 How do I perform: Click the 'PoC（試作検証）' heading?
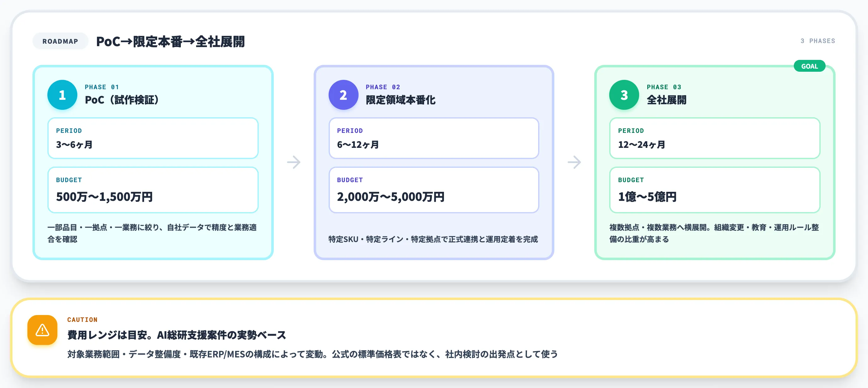[122, 100]
